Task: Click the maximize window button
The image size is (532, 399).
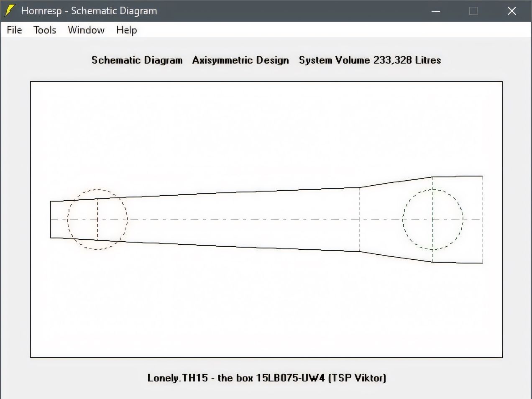Action: pos(473,11)
